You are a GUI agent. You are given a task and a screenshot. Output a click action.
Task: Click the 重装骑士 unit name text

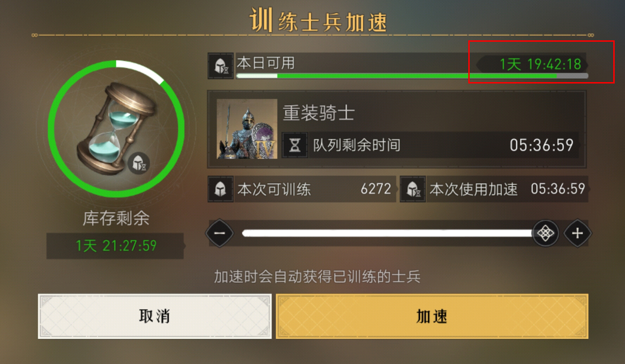(319, 113)
